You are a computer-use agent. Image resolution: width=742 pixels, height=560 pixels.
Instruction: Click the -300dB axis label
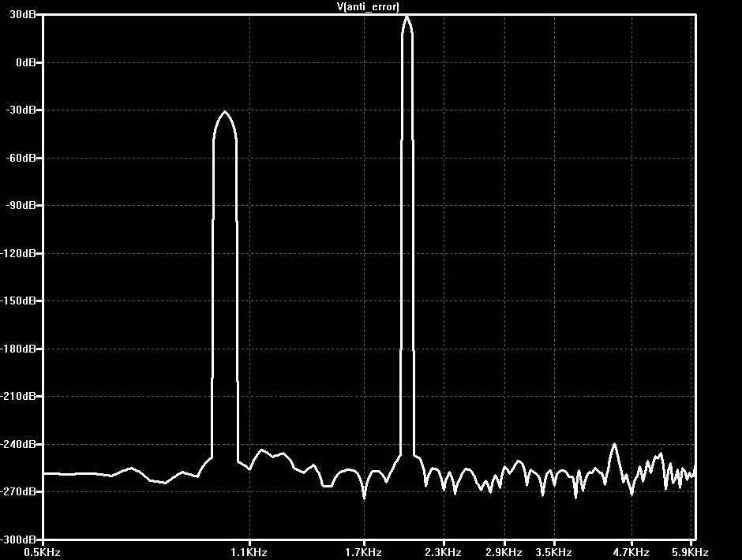(x=18, y=539)
